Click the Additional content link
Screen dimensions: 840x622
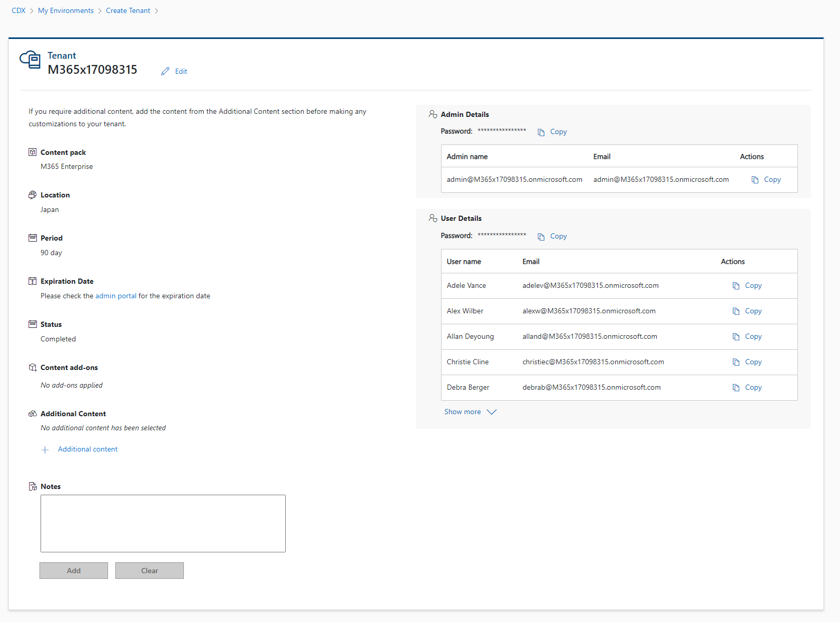coord(88,449)
